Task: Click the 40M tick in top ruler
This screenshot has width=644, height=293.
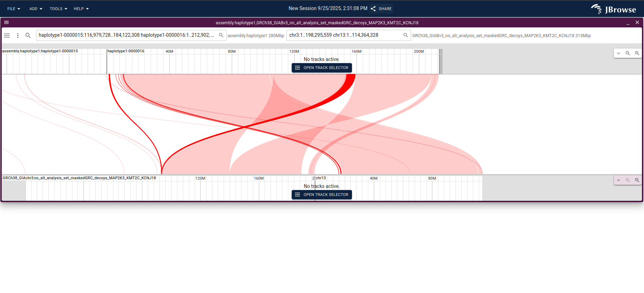Action: pyautogui.click(x=169, y=51)
